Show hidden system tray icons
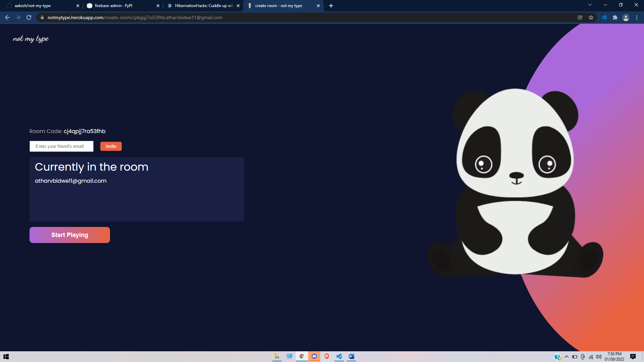 567,357
